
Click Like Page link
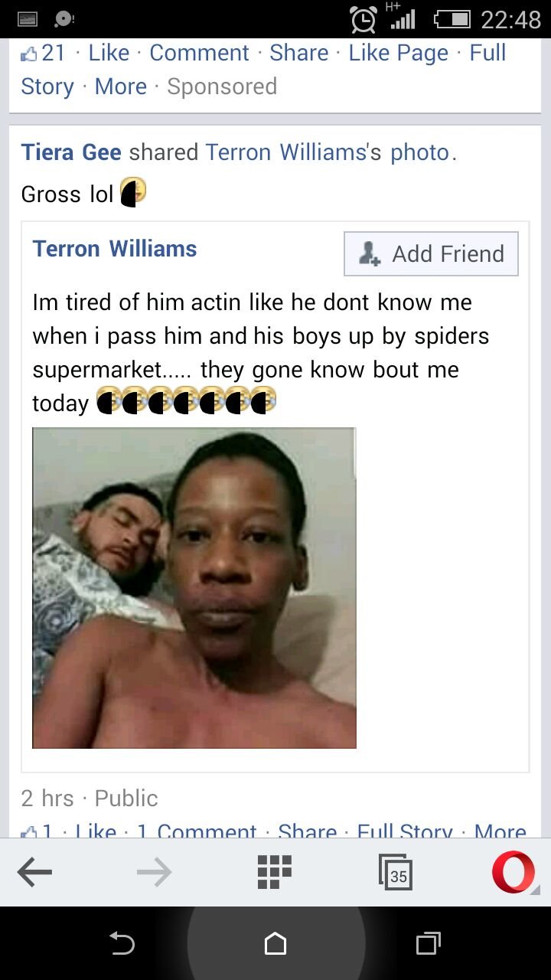click(x=399, y=53)
